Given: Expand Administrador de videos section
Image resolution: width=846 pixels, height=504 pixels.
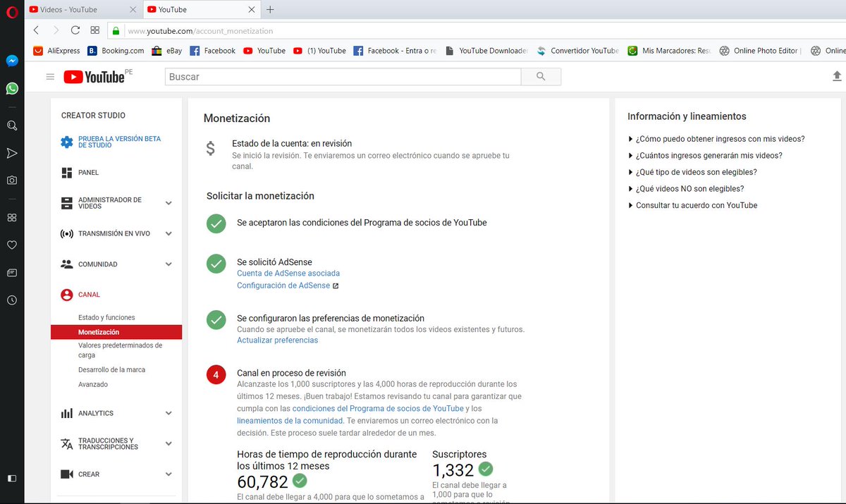Looking at the screenshot, I should click(168, 203).
